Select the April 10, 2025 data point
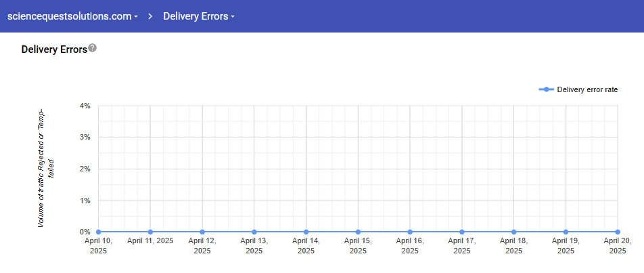644x273 pixels. point(98,232)
